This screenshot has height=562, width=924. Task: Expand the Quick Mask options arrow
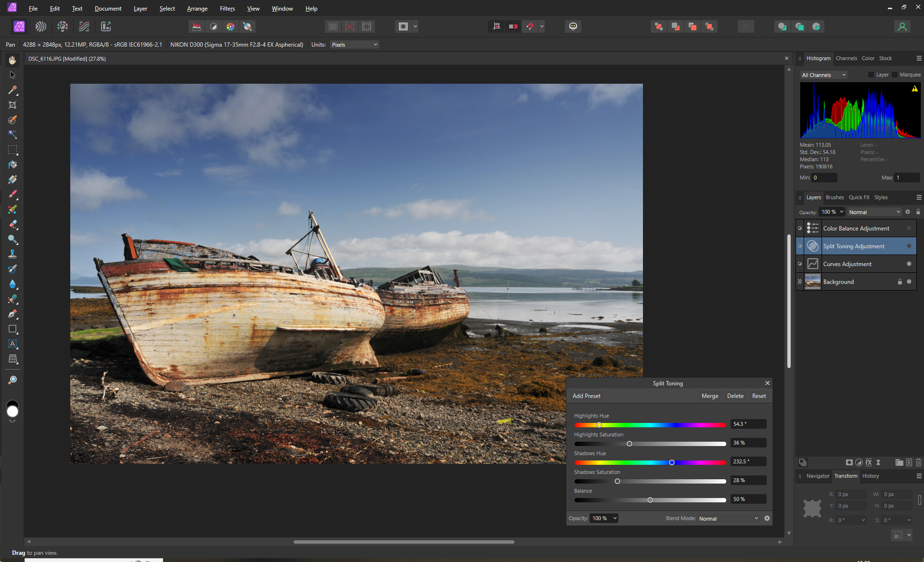[415, 26]
